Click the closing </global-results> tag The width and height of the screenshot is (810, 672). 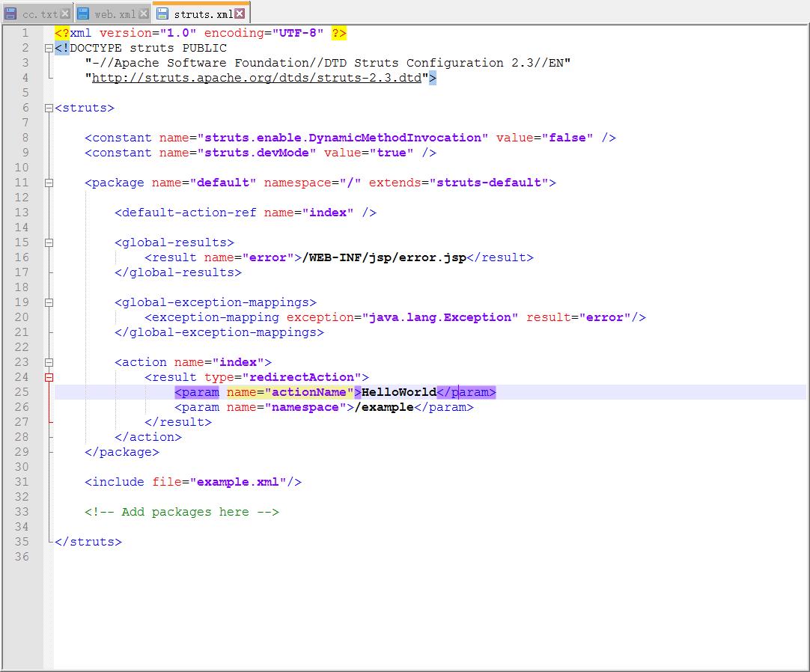[x=178, y=272]
